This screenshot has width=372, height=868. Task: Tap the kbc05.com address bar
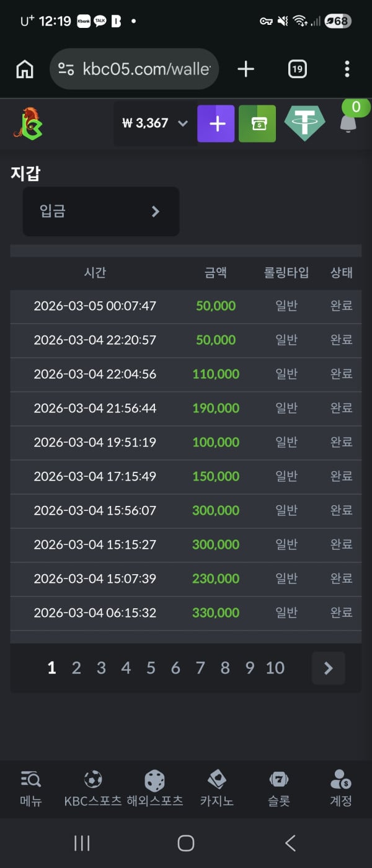pos(134,69)
